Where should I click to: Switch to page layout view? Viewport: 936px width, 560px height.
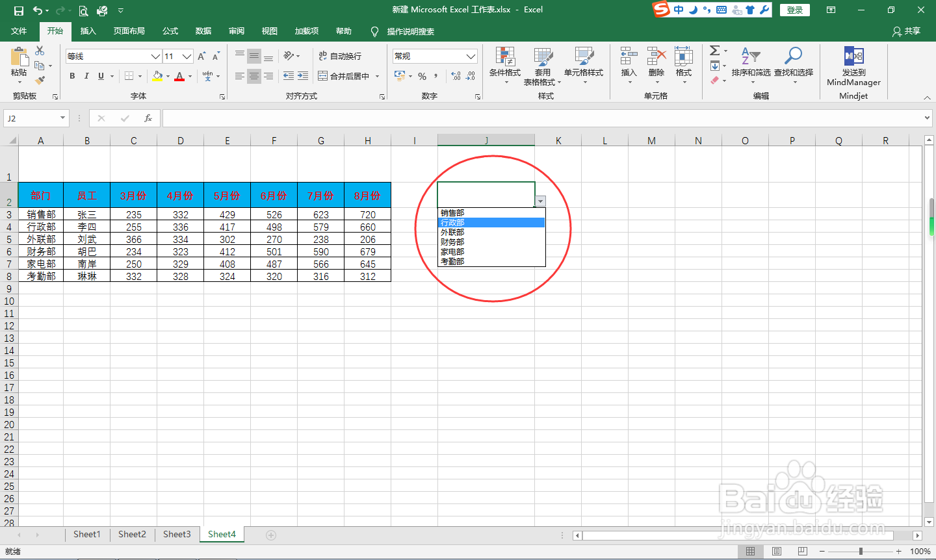[x=777, y=551]
